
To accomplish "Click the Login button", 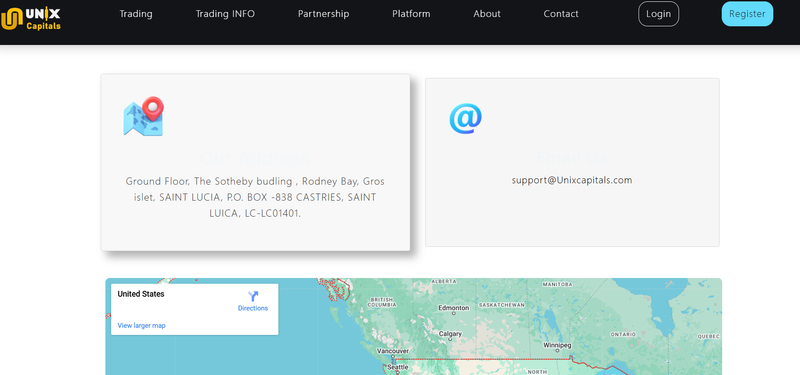I will click(x=659, y=14).
